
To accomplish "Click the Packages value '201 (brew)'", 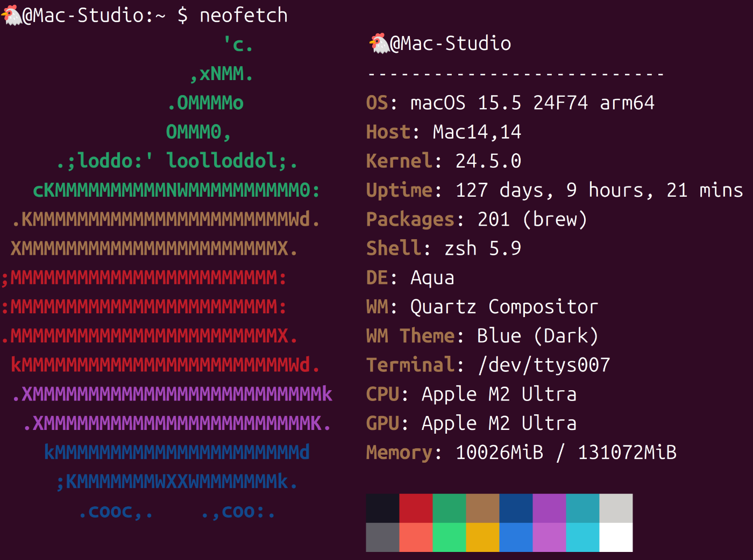I will (x=532, y=219).
